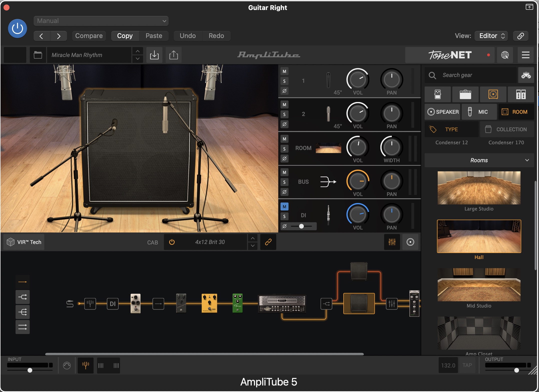Open the hamburger main menu

(525, 55)
